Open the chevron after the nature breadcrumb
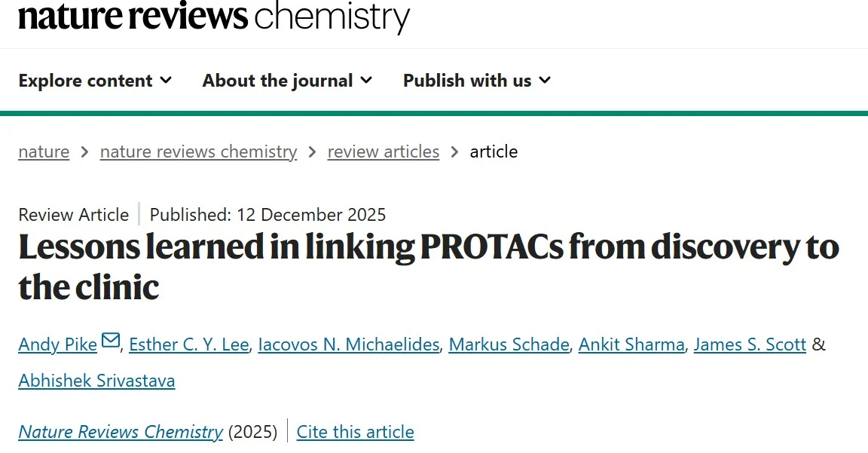868x453 pixels. tap(84, 152)
